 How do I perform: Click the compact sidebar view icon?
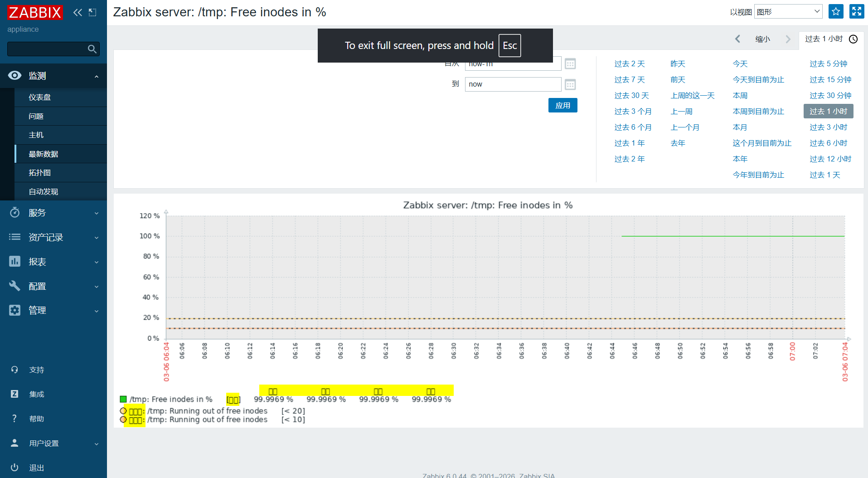(x=92, y=12)
